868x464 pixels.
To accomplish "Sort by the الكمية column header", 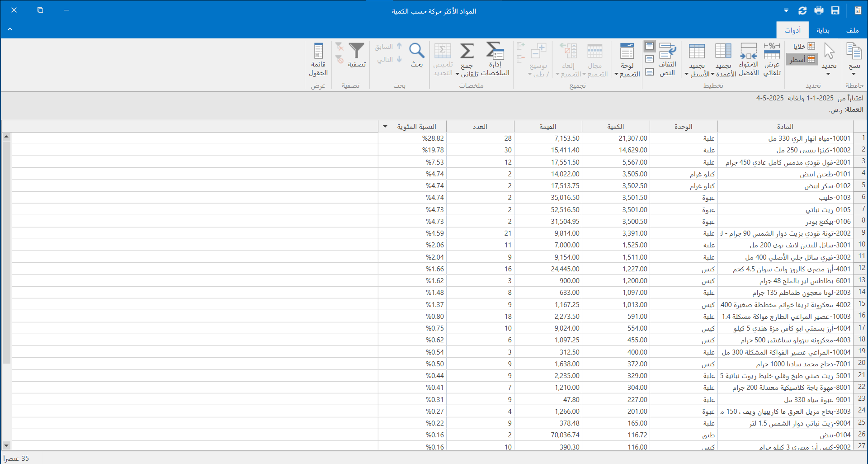I will (x=615, y=127).
